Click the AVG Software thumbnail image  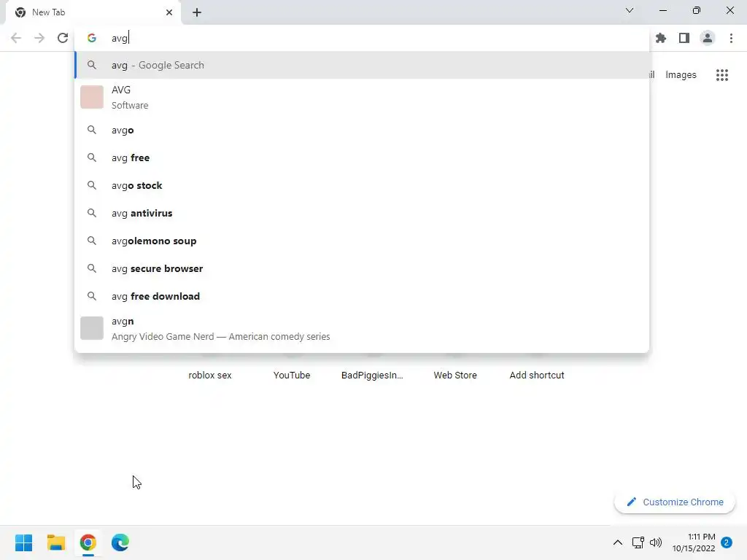click(92, 97)
